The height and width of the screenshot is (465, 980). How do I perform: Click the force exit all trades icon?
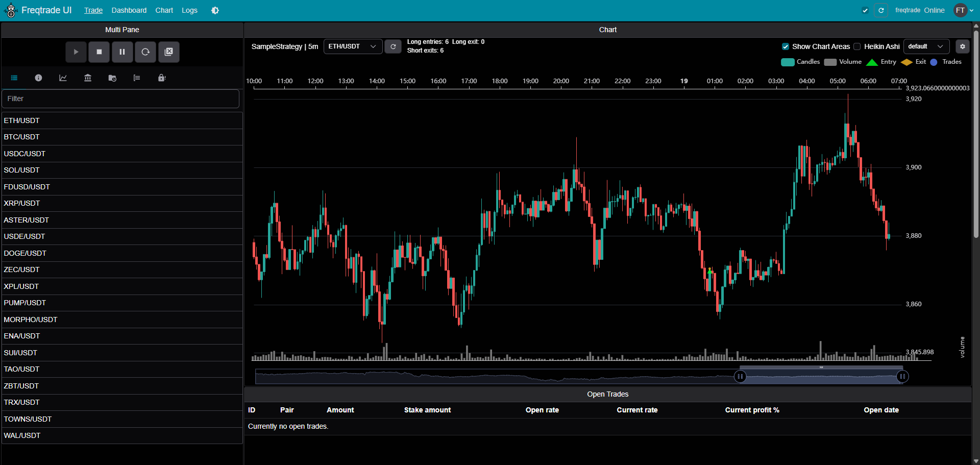tap(169, 52)
